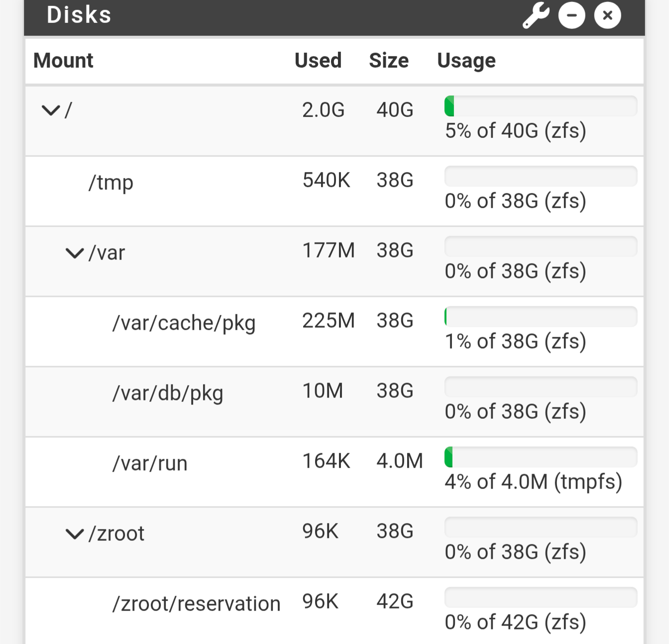Image resolution: width=669 pixels, height=644 pixels.
Task: Click the Usage column header
Action: tap(466, 61)
